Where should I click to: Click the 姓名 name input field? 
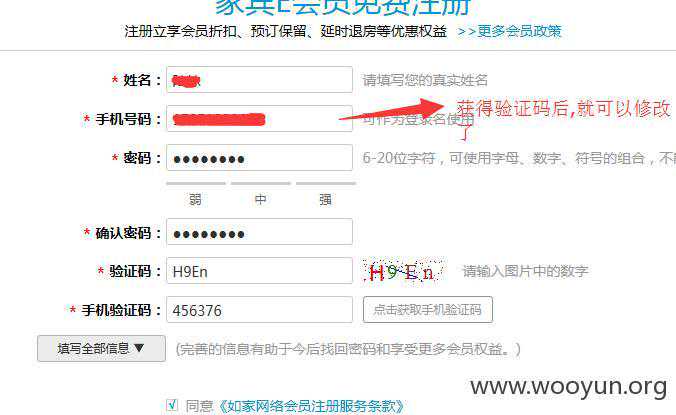(260, 80)
